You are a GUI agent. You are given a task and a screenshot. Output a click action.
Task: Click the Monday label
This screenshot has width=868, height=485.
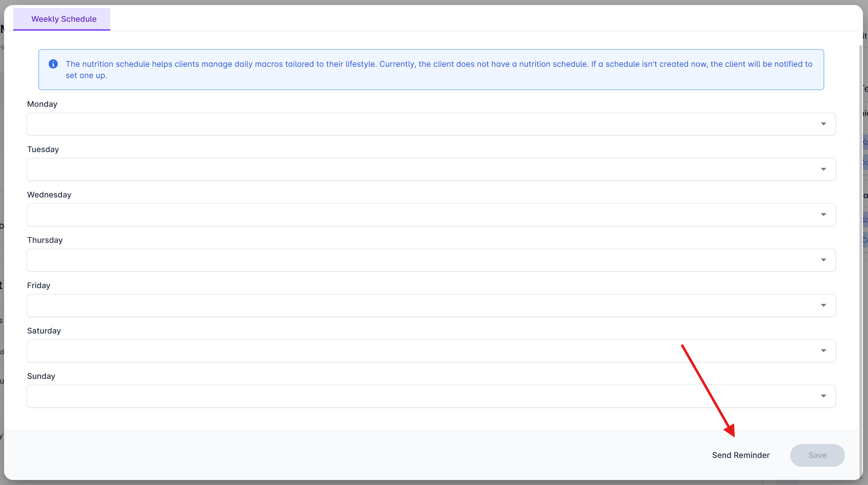point(42,104)
